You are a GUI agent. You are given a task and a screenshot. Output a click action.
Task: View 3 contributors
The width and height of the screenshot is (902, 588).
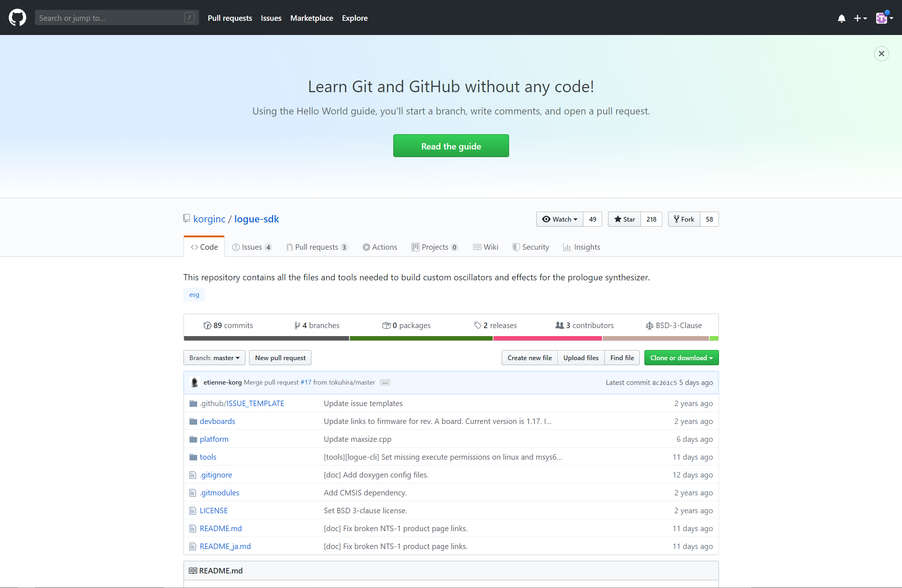tap(585, 325)
